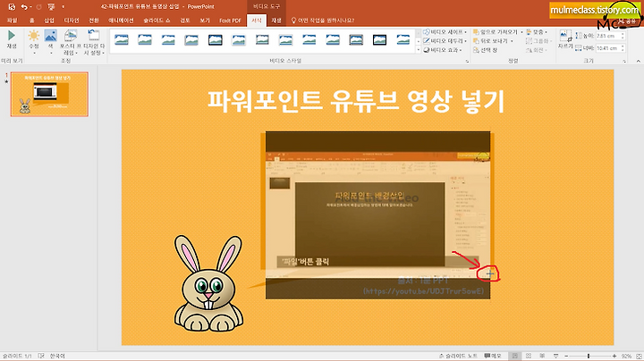
Task: Open the 슬라이드 쇼 tab
Action: tap(157, 20)
